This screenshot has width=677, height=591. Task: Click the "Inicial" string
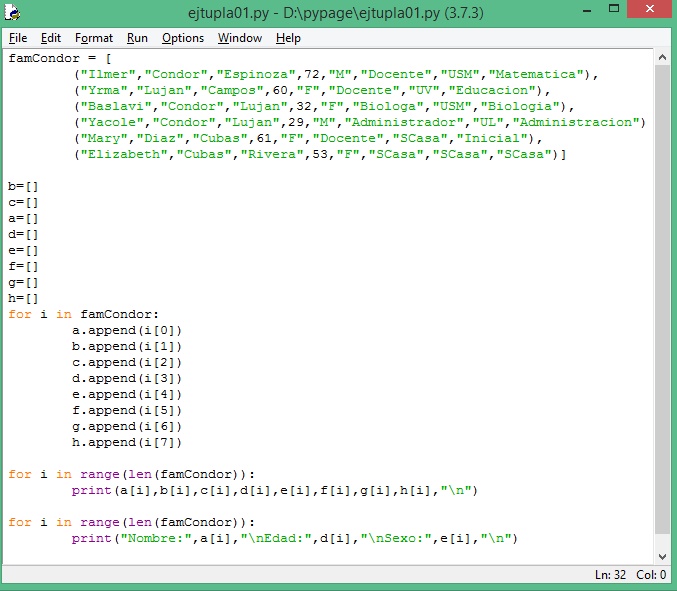(492, 138)
